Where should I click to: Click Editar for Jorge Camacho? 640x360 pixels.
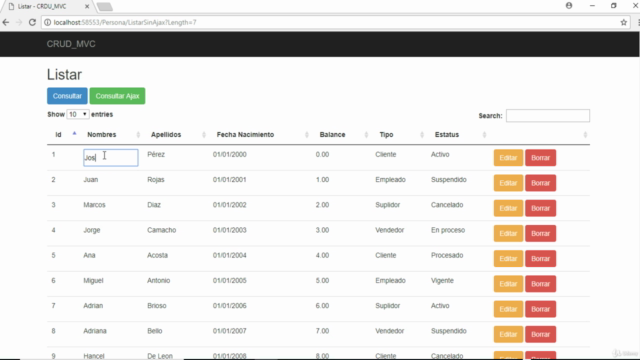(x=508, y=233)
